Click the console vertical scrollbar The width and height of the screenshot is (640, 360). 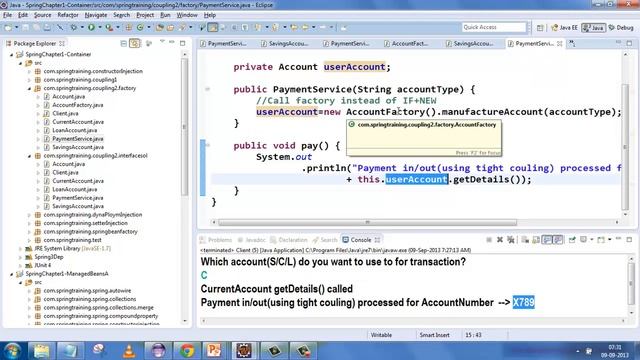[631, 284]
